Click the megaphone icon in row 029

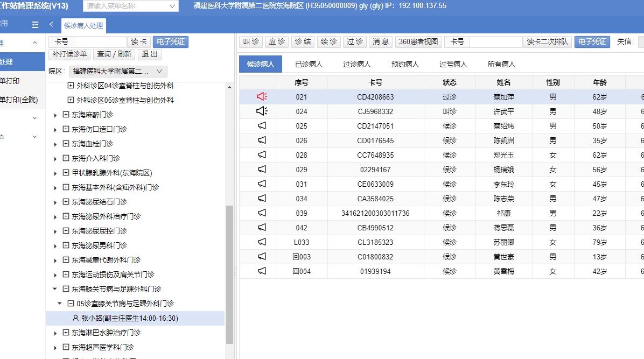tap(262, 169)
